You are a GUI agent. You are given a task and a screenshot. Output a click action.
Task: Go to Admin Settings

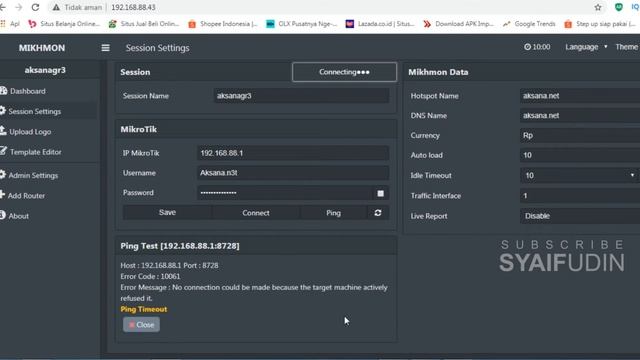[x=33, y=176]
